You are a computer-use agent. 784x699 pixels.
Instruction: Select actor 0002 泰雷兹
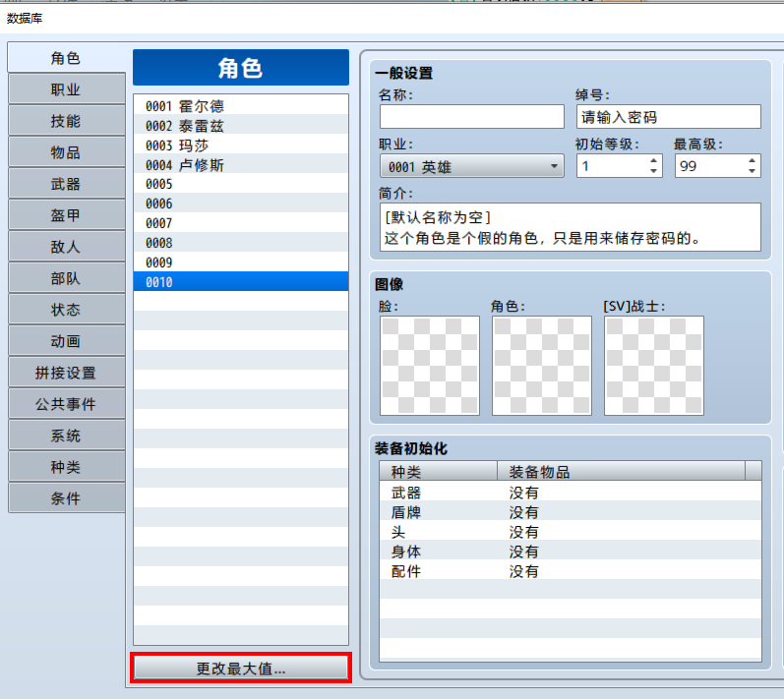click(x=240, y=126)
